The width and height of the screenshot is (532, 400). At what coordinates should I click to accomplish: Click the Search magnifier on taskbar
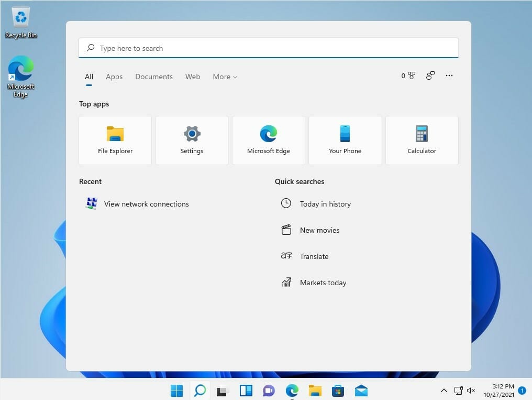(x=200, y=391)
